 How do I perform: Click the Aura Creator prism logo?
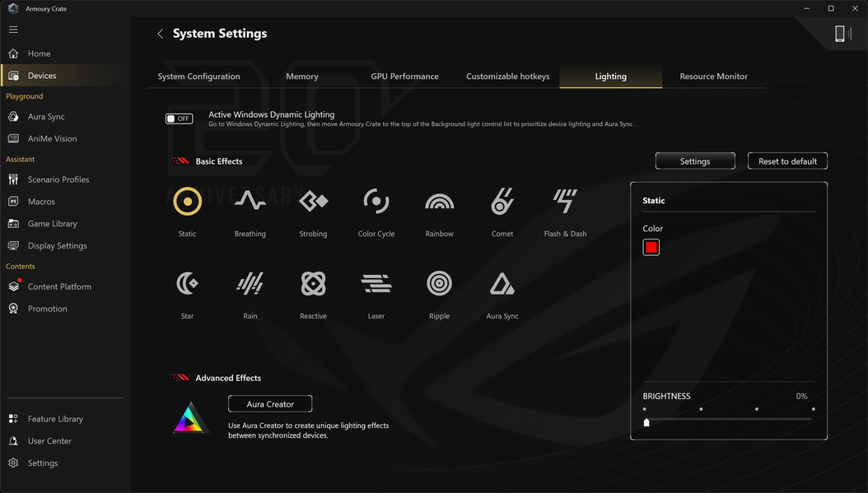tap(190, 418)
